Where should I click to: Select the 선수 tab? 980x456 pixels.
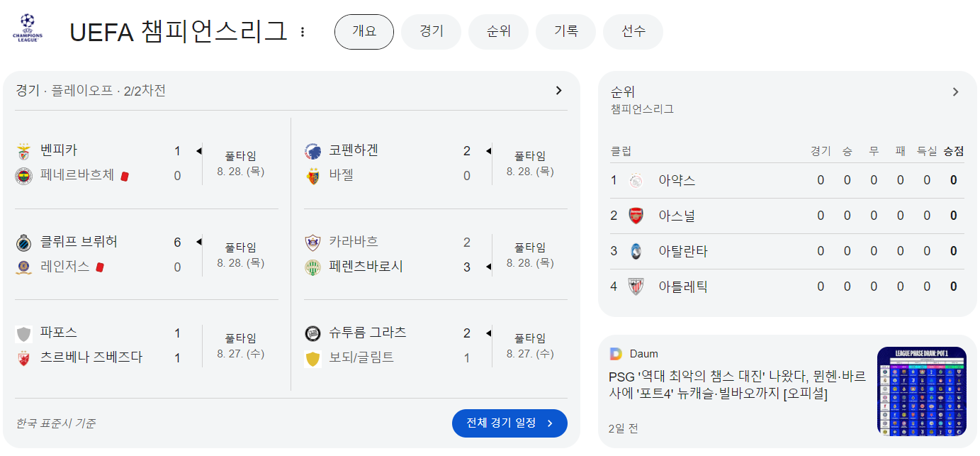click(x=633, y=31)
